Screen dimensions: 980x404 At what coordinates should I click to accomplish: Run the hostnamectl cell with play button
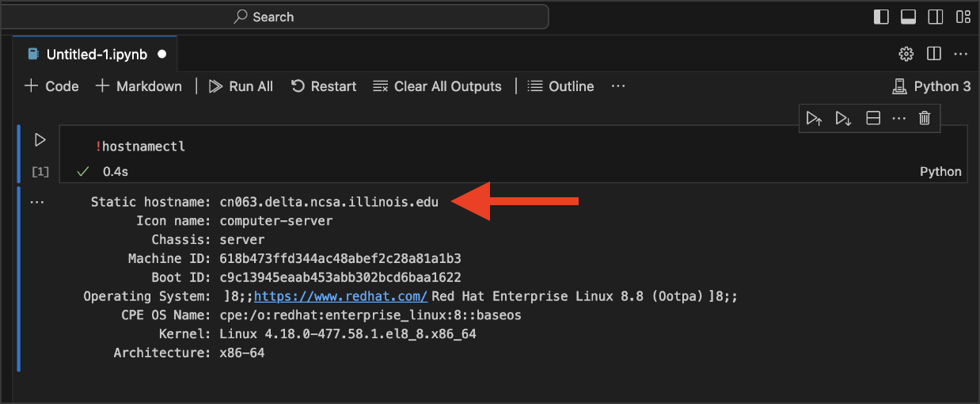(x=40, y=140)
